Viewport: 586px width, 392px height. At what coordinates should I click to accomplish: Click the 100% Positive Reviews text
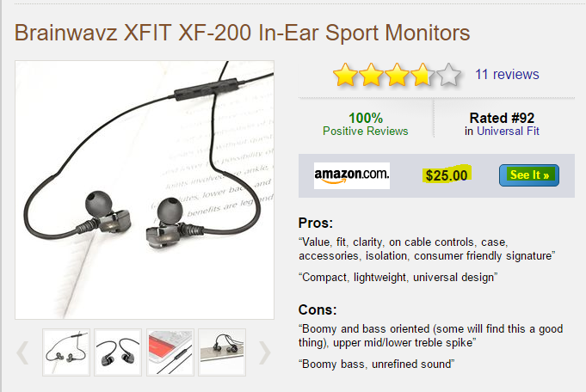pyautogui.click(x=366, y=125)
